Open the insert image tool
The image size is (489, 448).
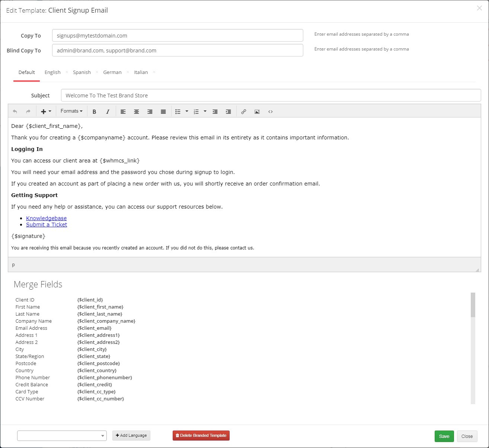click(257, 111)
